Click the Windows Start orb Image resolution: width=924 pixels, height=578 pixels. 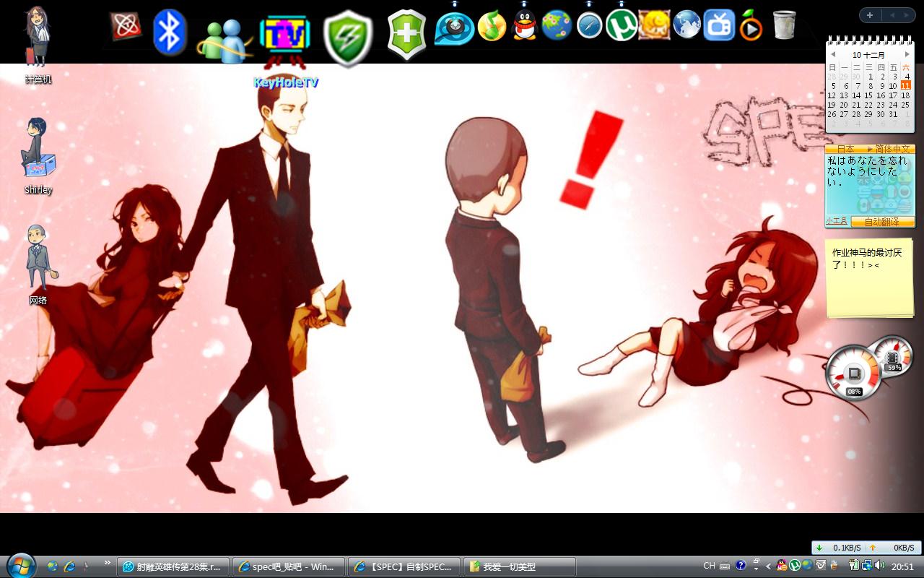(x=20, y=566)
